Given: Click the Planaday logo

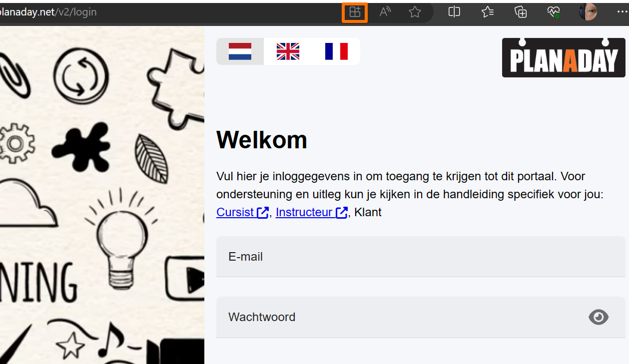Looking at the screenshot, I should (x=564, y=57).
